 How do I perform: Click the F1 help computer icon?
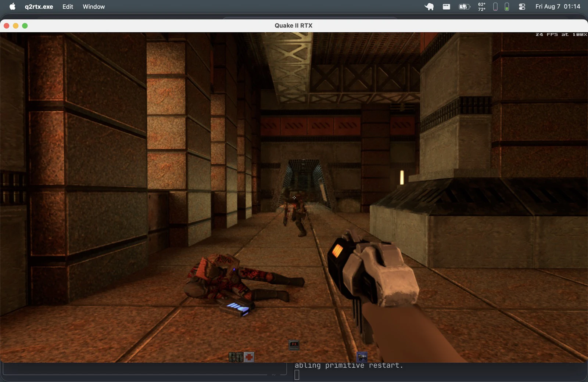(x=294, y=345)
